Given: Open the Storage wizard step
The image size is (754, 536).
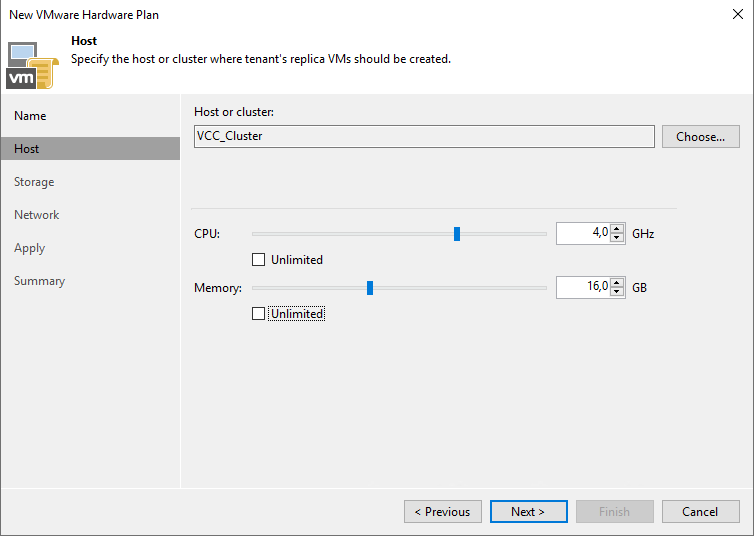Looking at the screenshot, I should [34, 182].
